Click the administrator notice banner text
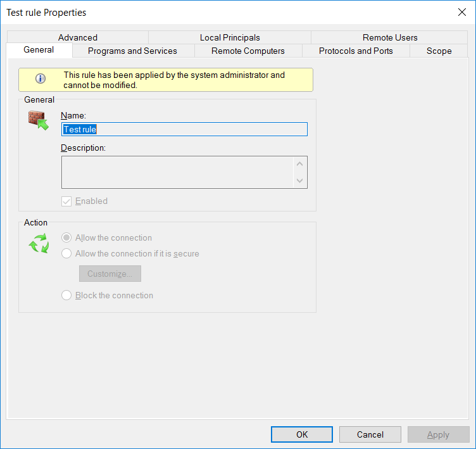 174,80
